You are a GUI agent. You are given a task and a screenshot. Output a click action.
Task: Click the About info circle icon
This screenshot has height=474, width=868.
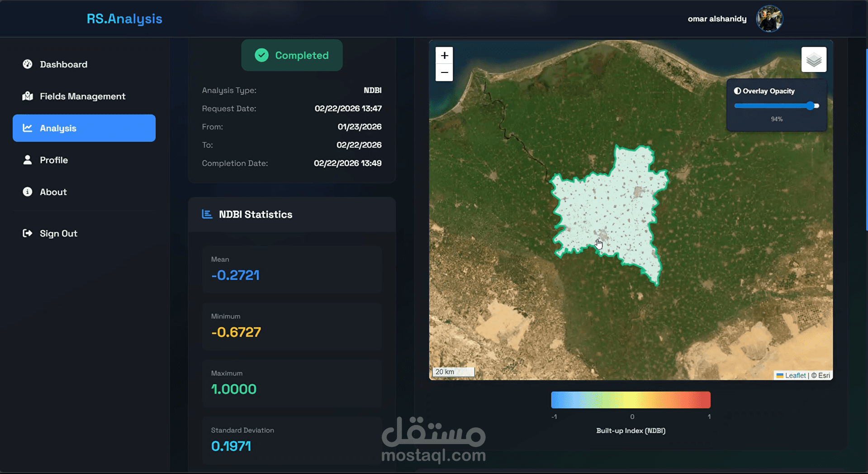tap(28, 192)
